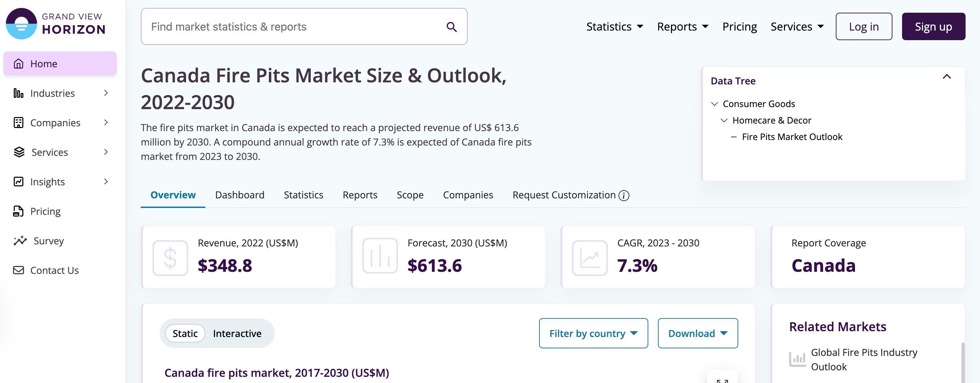
Task: Click the Insights chart icon
Action: (18, 182)
